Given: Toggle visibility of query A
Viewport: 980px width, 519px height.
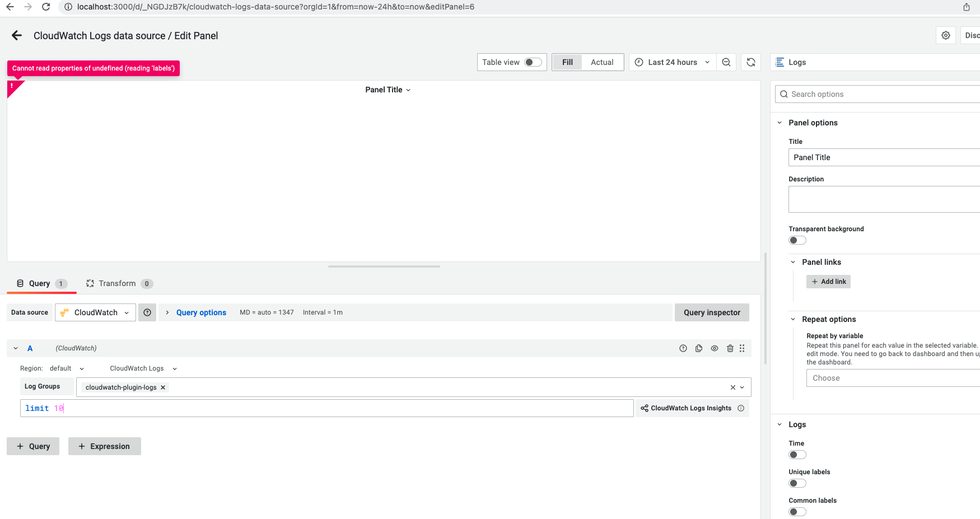Looking at the screenshot, I should pos(715,348).
